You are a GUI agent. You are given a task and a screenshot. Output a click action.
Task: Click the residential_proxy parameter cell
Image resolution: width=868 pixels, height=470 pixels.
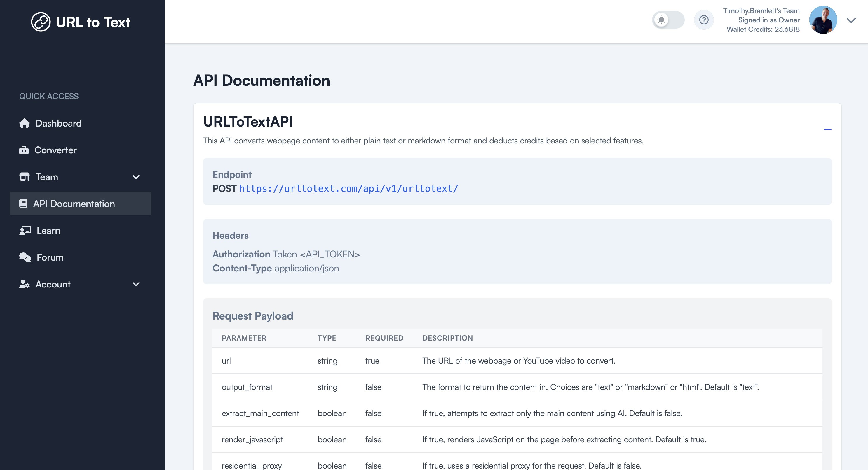click(252, 466)
